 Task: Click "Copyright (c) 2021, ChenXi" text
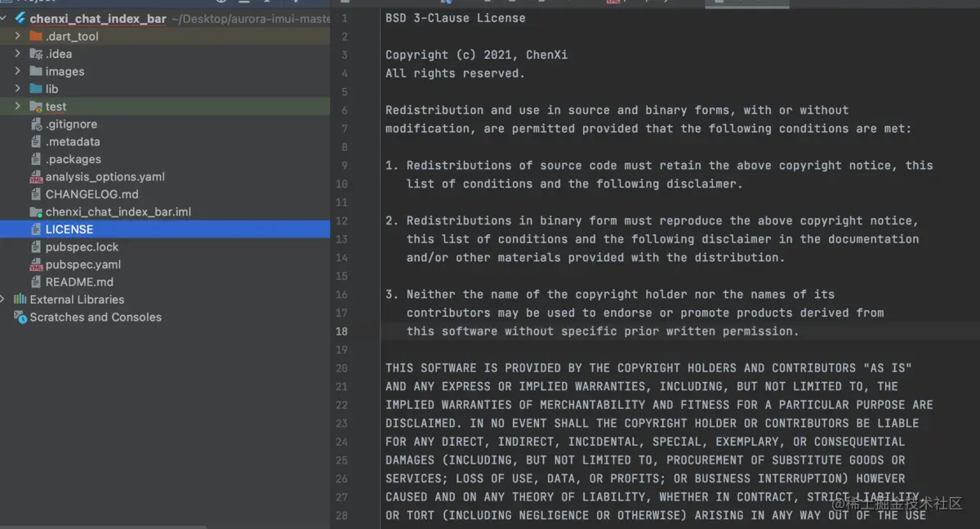[476, 55]
